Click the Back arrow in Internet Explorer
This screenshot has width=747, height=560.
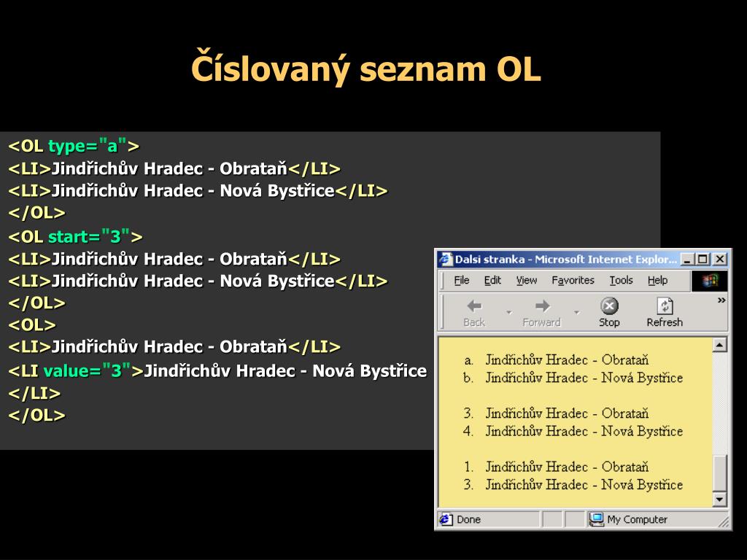474,306
